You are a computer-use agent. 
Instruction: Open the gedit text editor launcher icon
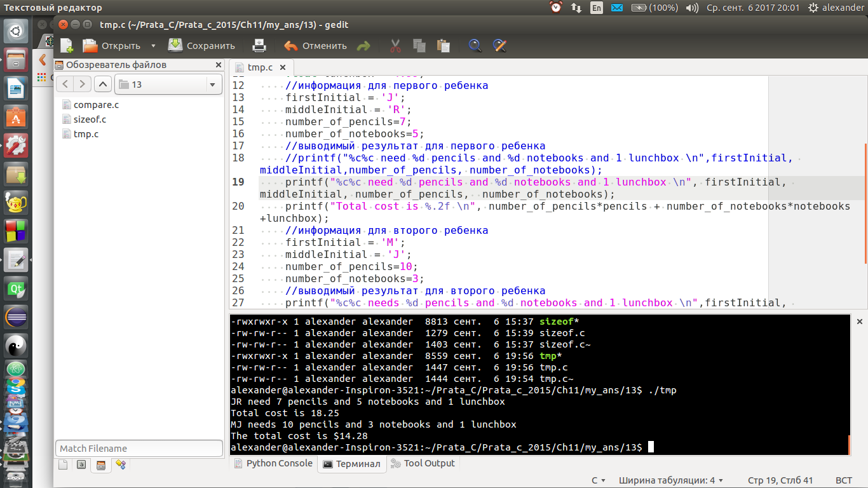[16, 260]
